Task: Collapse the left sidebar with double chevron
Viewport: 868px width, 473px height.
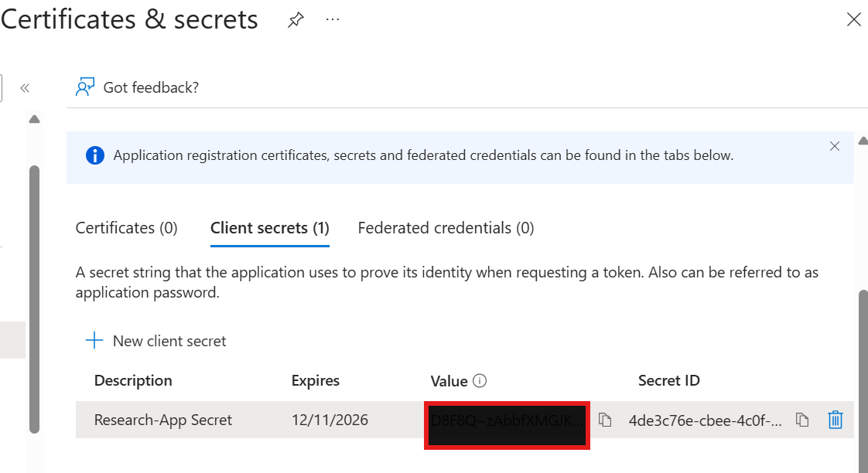Action: point(25,88)
